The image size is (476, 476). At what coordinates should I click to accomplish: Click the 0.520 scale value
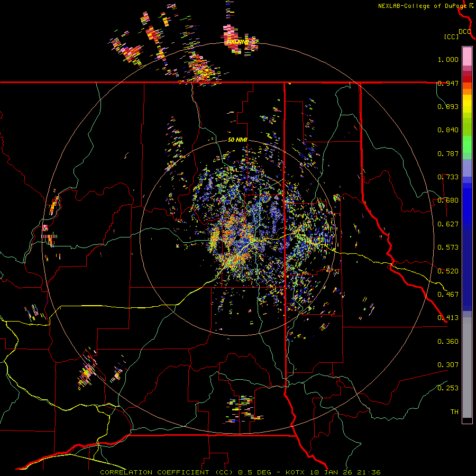tap(448, 271)
